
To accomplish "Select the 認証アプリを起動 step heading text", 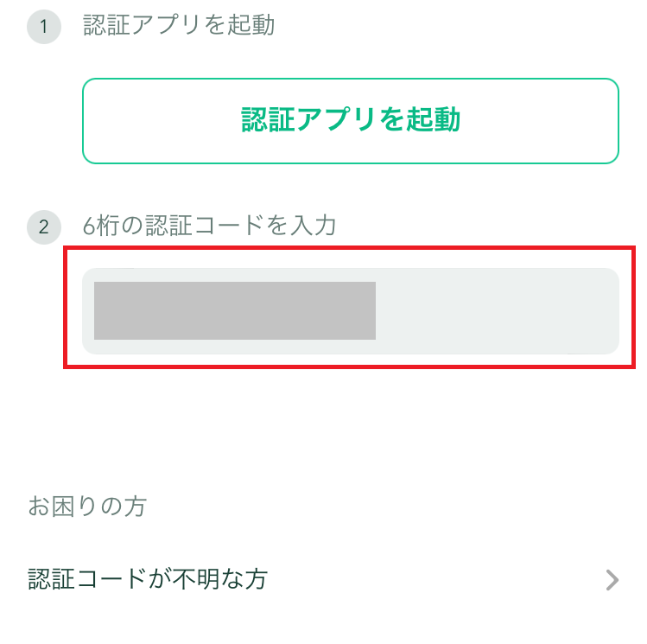I will tap(179, 26).
